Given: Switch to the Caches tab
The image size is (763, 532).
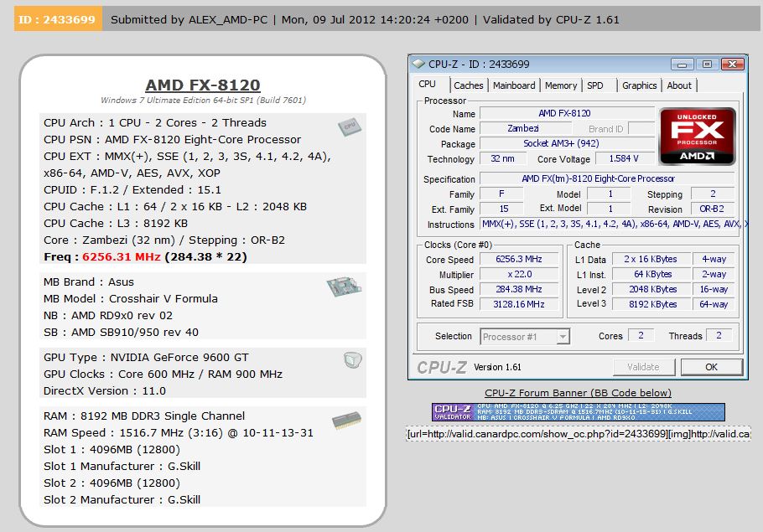Looking at the screenshot, I should click(468, 85).
